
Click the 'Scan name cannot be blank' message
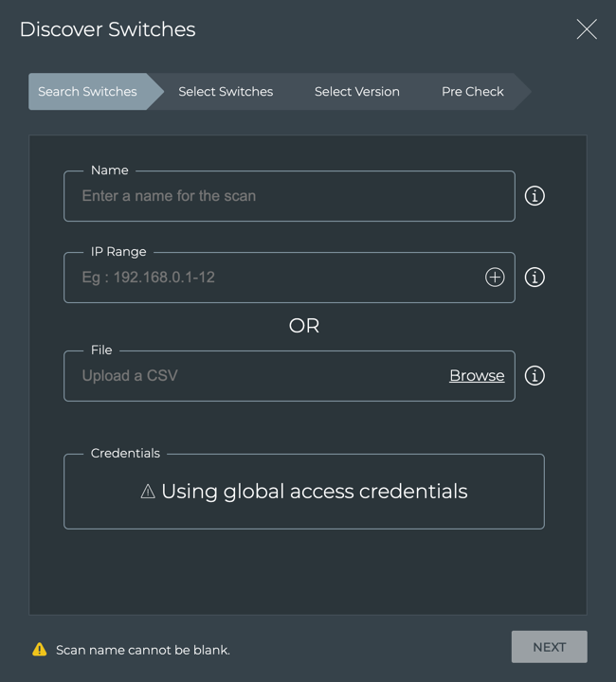pos(143,650)
